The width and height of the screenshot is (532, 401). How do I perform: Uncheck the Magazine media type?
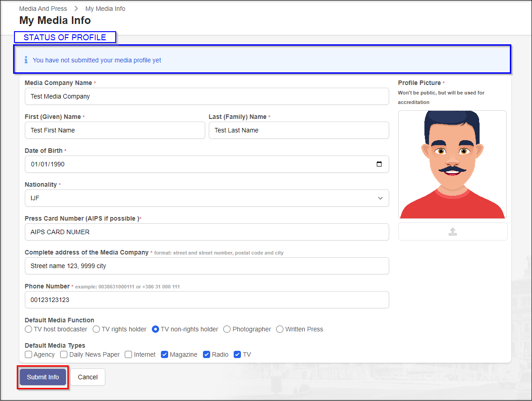click(x=165, y=354)
